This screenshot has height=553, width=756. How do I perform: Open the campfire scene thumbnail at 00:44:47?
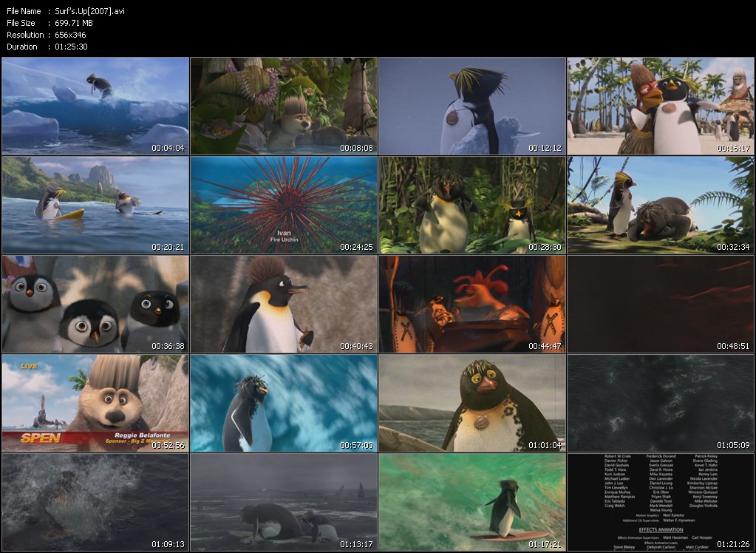pyautogui.click(x=471, y=303)
